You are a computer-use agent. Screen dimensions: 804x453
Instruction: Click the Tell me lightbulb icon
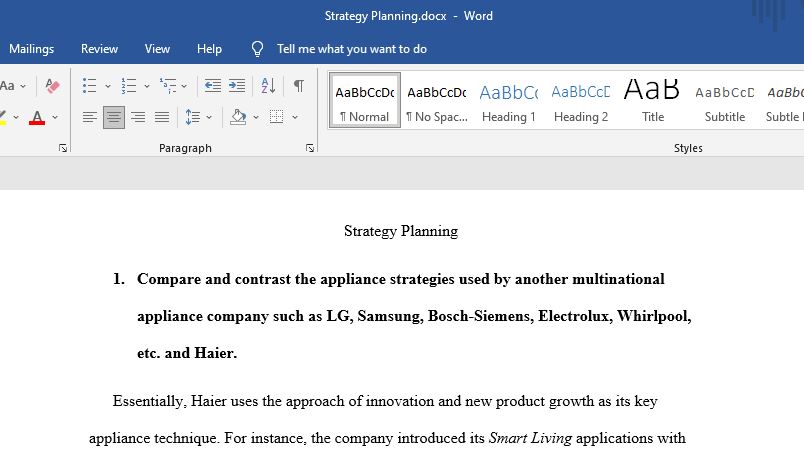tap(257, 49)
